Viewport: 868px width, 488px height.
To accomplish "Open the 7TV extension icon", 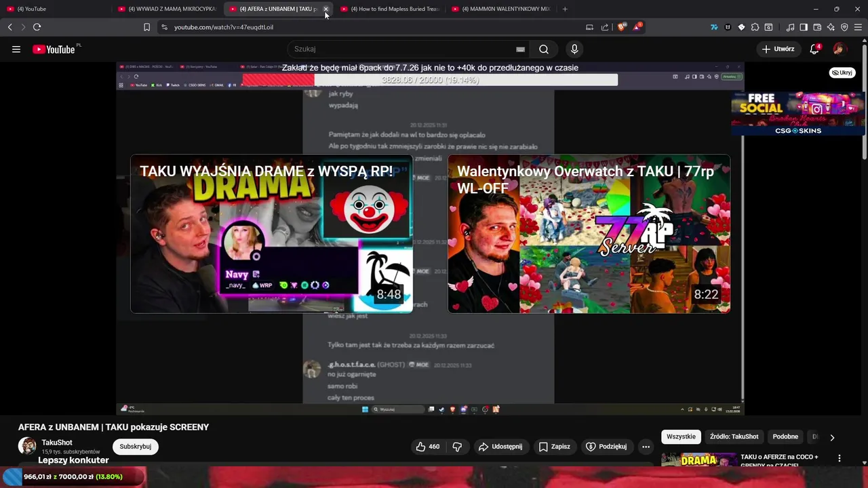I will pos(714,27).
